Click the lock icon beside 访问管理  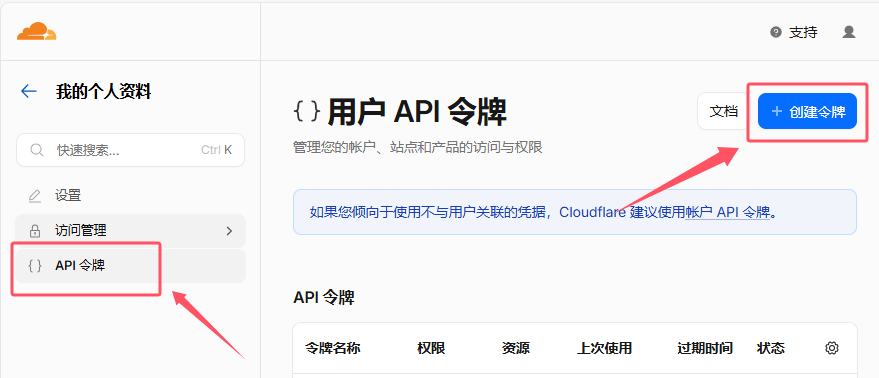(35, 231)
